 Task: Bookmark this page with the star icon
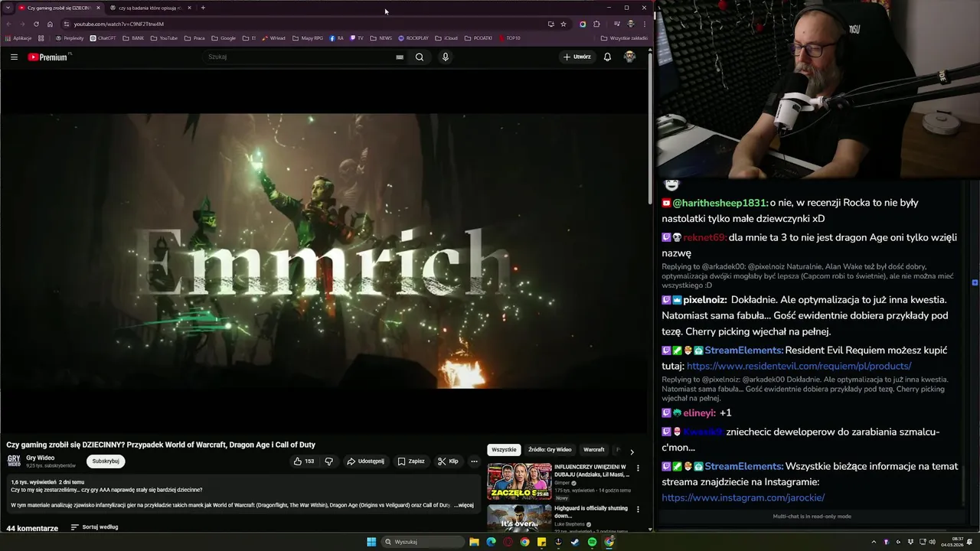pyautogui.click(x=563, y=24)
